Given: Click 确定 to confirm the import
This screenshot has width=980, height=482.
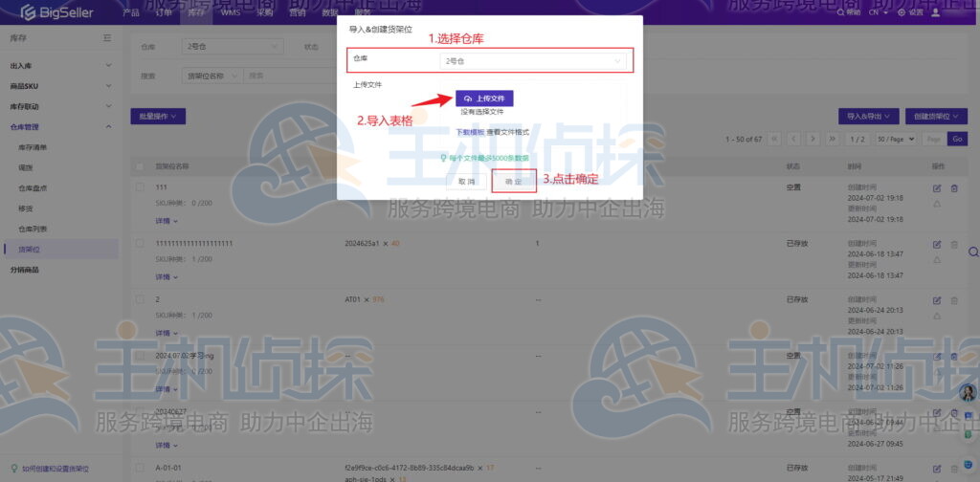Looking at the screenshot, I should point(513,181).
